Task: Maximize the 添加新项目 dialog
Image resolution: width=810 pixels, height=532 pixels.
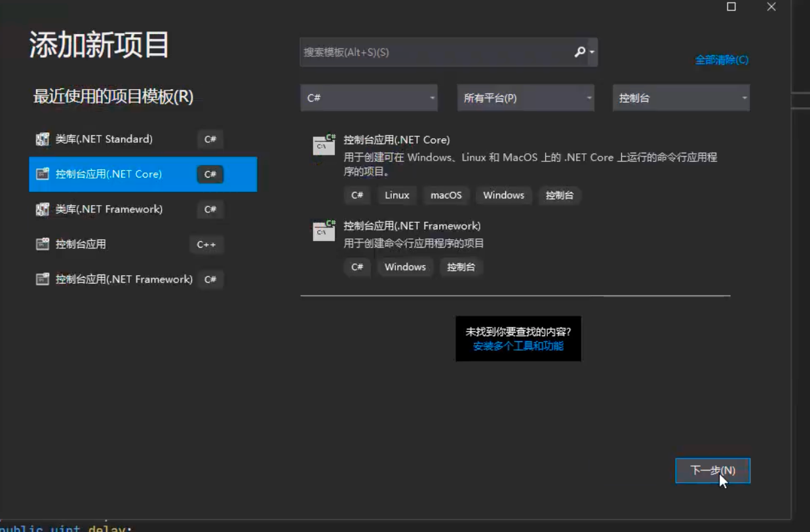Action: pos(731,7)
